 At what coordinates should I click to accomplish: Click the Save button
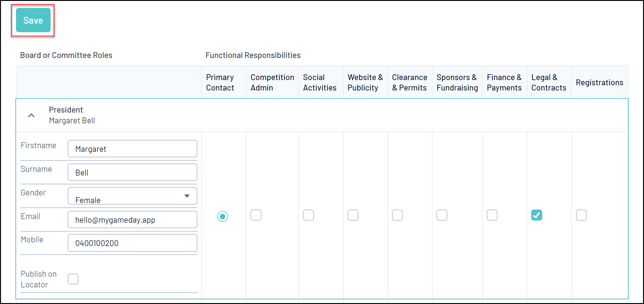[33, 20]
